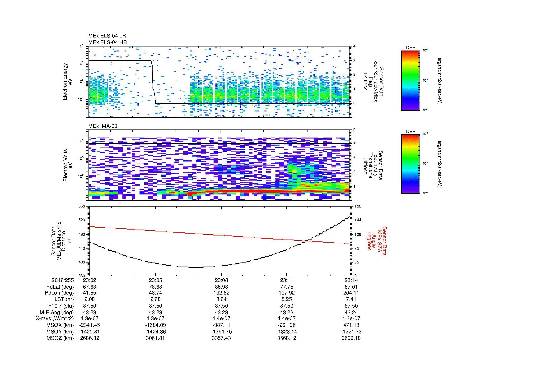Click the time tick label '23:05'
Screen dimensions: 555x392
click(x=155, y=280)
